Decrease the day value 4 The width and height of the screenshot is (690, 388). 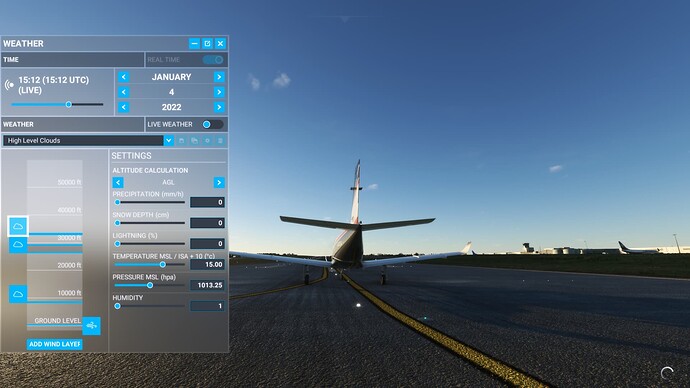pos(124,92)
